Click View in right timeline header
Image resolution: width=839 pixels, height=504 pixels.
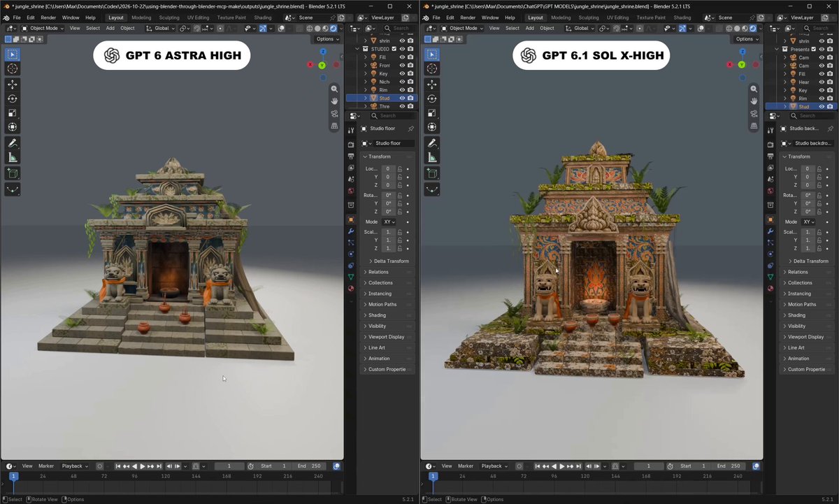(x=447, y=466)
